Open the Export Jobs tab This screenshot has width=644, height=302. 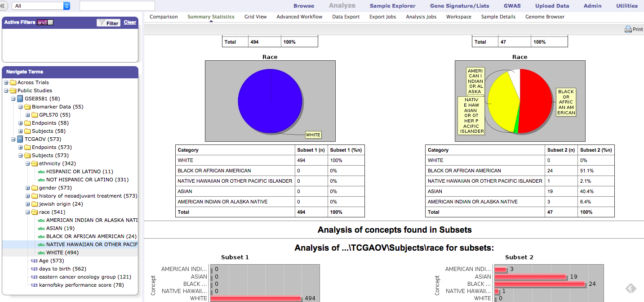coord(383,17)
